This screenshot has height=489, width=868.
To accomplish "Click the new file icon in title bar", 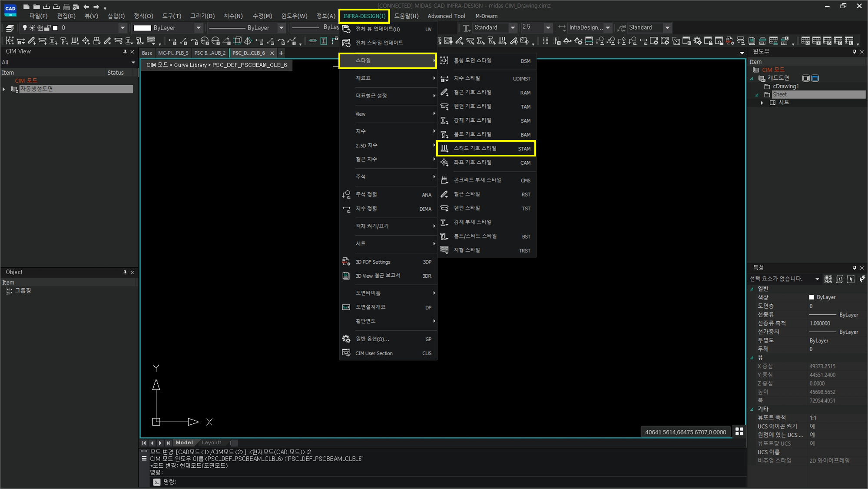I will 27,7.
